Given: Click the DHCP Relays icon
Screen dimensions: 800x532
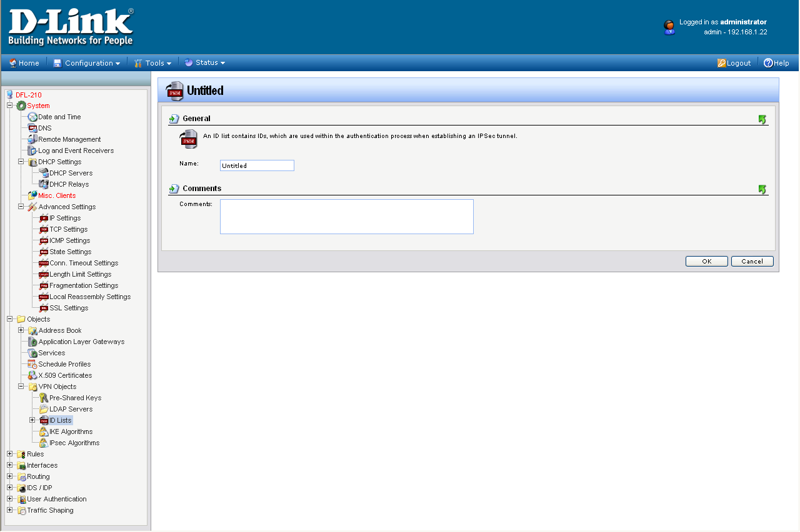Looking at the screenshot, I should [x=44, y=184].
